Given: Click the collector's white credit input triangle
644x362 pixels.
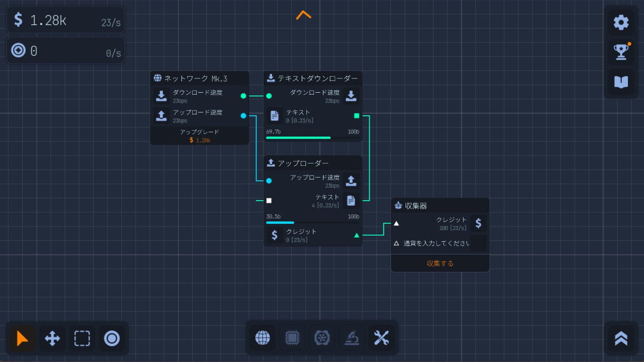Looking at the screenshot, I should [396, 224].
